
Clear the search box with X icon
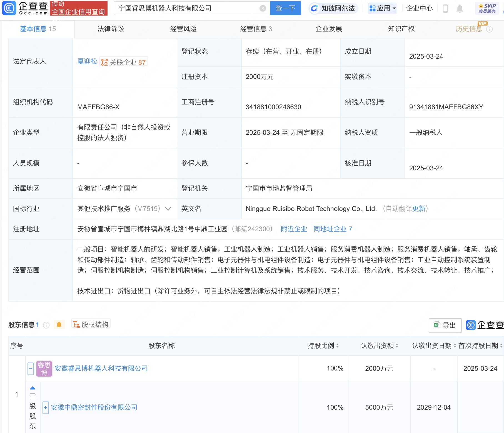(x=263, y=8)
